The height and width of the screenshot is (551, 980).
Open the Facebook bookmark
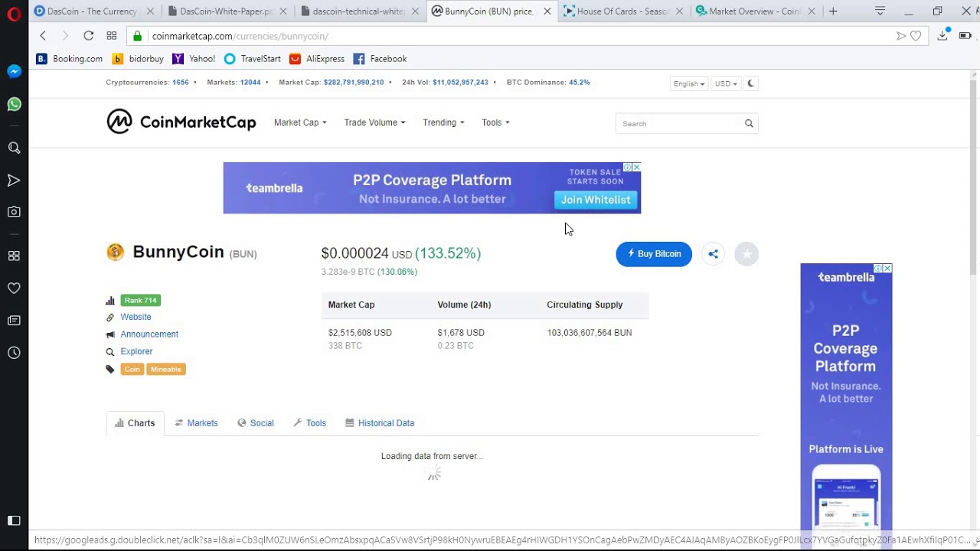coord(380,59)
